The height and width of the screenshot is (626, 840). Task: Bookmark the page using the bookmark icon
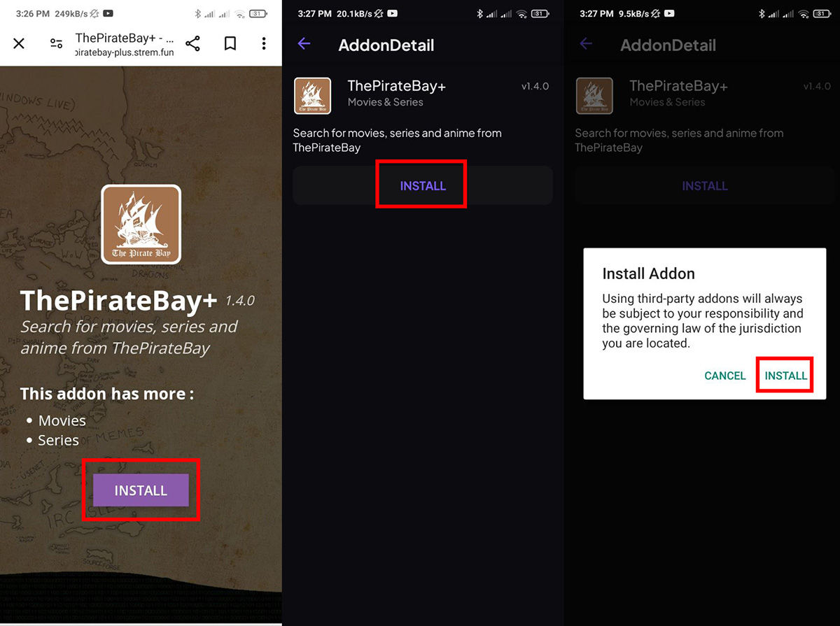[x=230, y=44]
